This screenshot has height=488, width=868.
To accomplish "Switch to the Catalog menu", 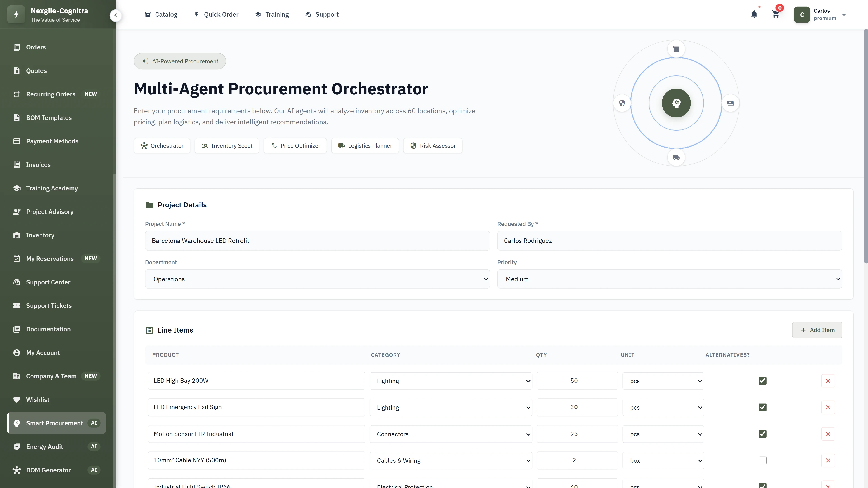I will point(161,14).
